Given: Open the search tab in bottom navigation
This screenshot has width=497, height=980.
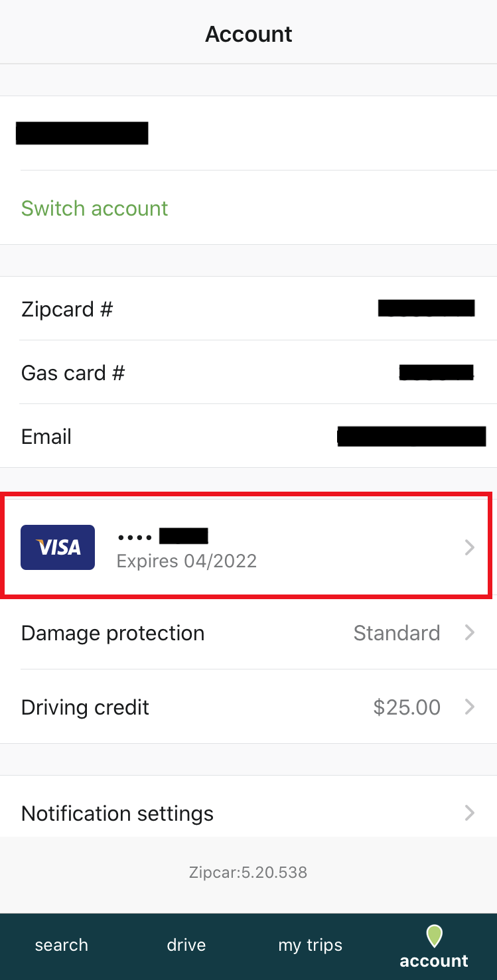Looking at the screenshot, I should tap(61, 945).
